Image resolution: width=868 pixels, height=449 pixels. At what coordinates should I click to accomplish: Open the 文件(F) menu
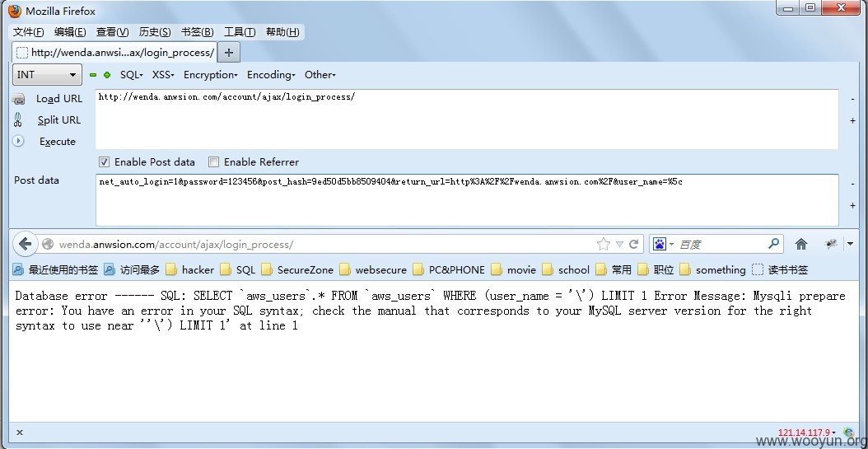[28, 32]
